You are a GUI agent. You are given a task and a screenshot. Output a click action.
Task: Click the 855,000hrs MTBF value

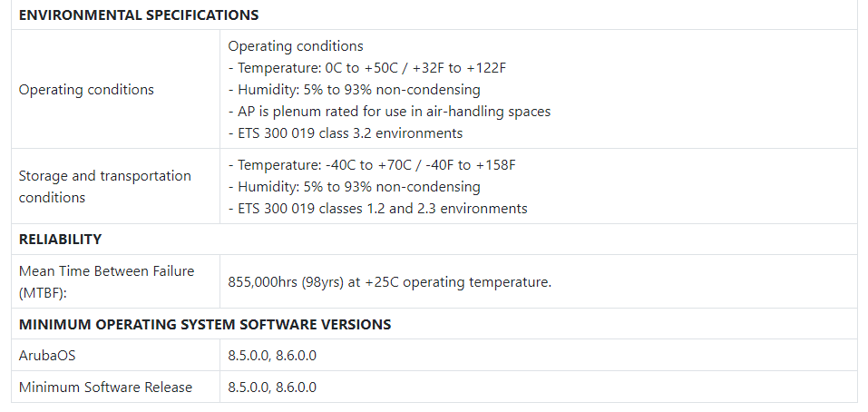click(390, 282)
